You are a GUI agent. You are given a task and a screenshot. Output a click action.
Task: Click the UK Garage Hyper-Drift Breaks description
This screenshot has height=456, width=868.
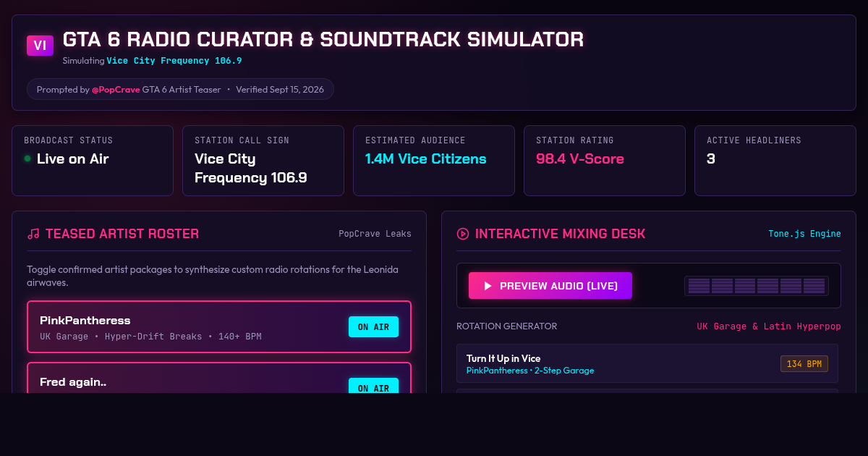[150, 337]
